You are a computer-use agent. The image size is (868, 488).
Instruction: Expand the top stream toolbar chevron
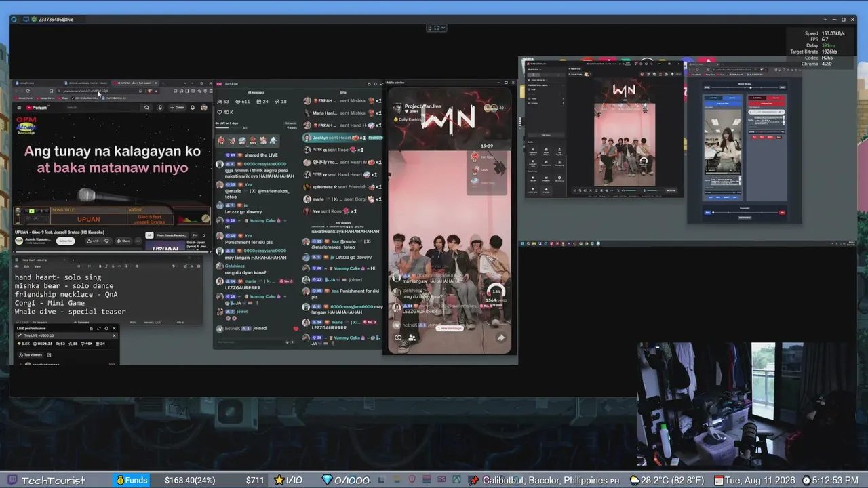pos(443,28)
